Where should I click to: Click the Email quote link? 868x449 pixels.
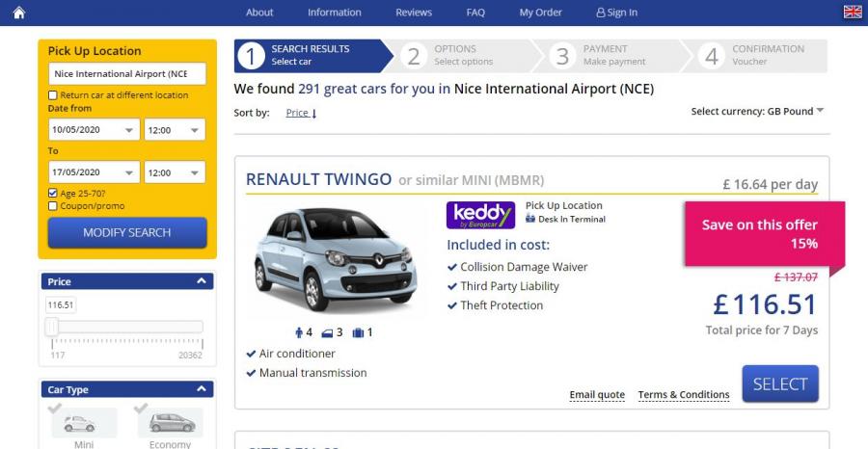(597, 395)
